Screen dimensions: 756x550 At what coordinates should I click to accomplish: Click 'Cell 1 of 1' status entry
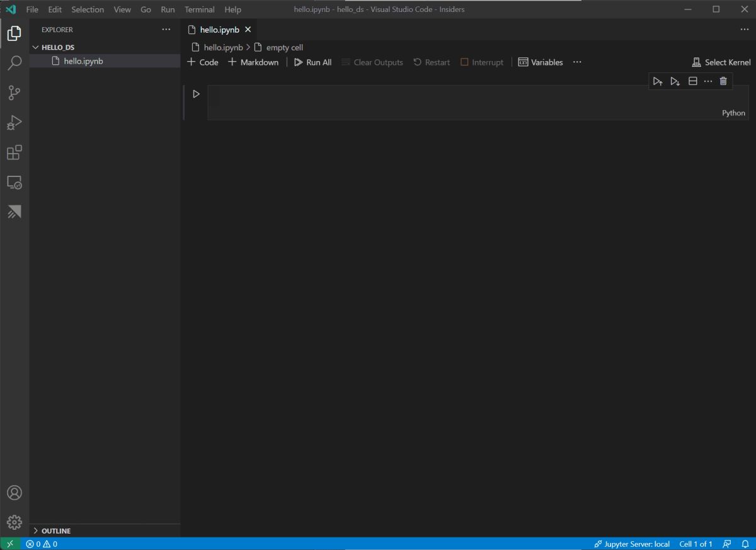tap(696, 544)
